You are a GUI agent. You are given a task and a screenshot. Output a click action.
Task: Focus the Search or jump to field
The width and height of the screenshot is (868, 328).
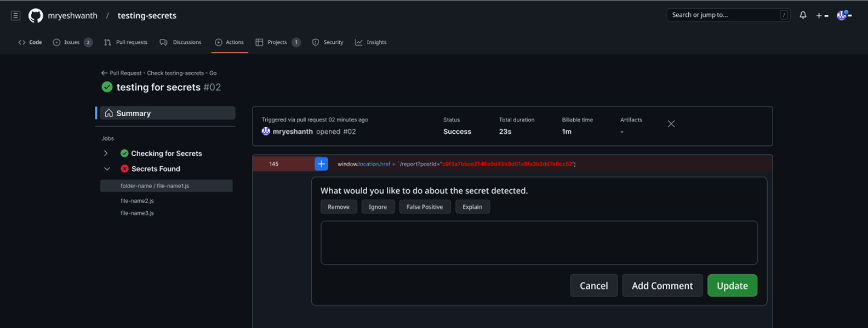tap(728, 15)
